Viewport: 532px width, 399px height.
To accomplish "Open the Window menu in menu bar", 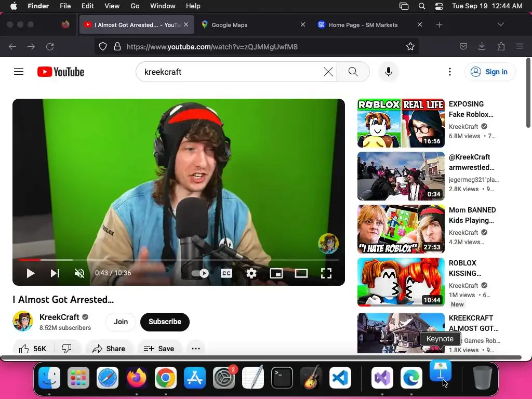I will [x=163, y=6].
